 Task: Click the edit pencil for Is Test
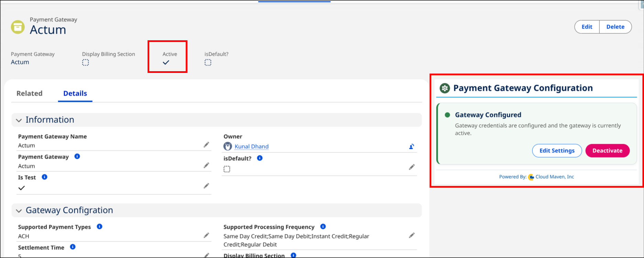tap(206, 186)
